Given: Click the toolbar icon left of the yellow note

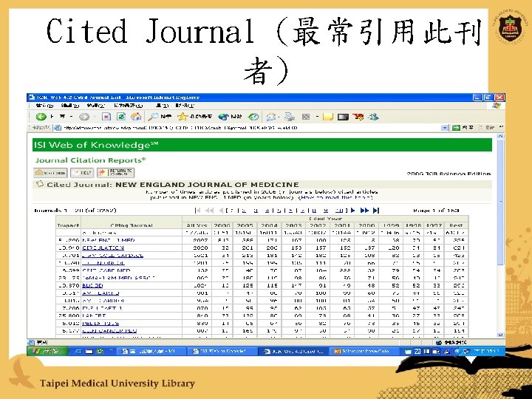Looking at the screenshot, I should pos(306,117).
